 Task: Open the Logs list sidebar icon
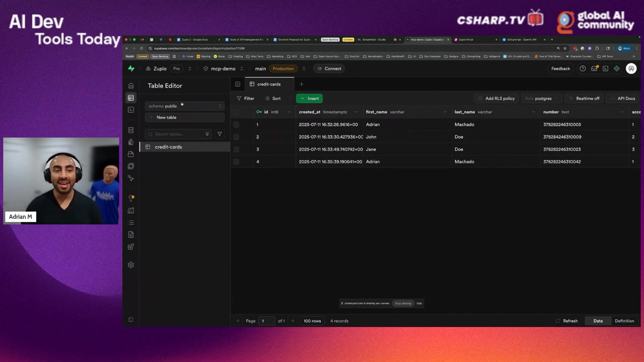131,223
